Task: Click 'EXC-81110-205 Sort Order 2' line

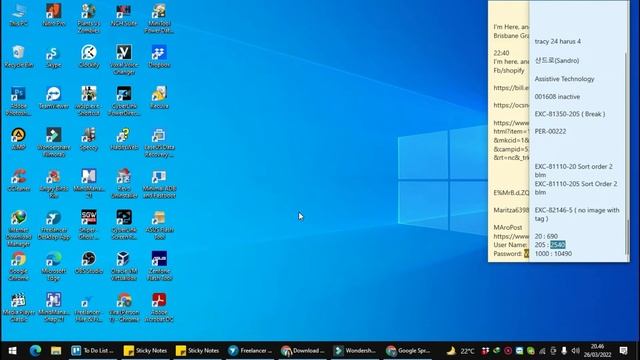Action: (576, 184)
